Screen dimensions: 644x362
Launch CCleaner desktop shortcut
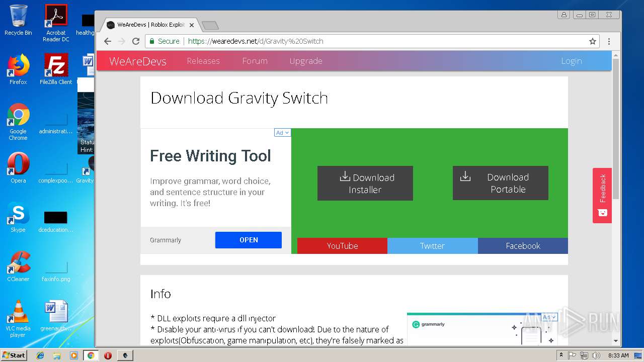[x=18, y=266]
